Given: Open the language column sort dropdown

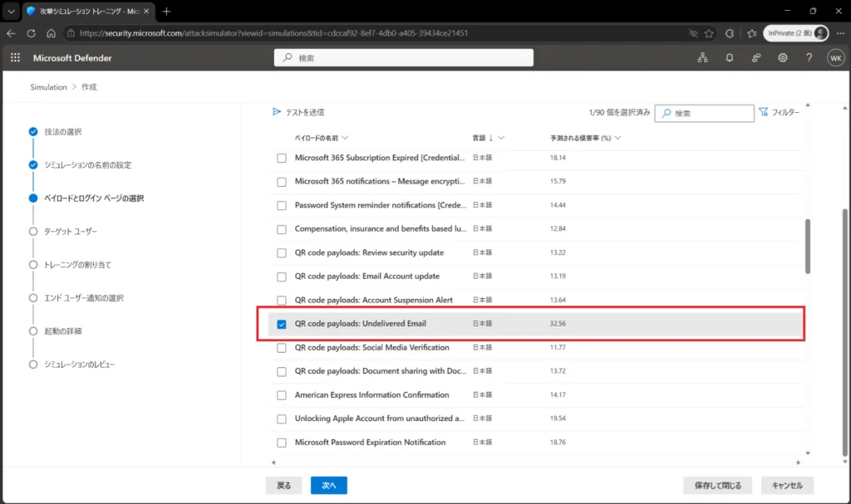Looking at the screenshot, I should 501,138.
